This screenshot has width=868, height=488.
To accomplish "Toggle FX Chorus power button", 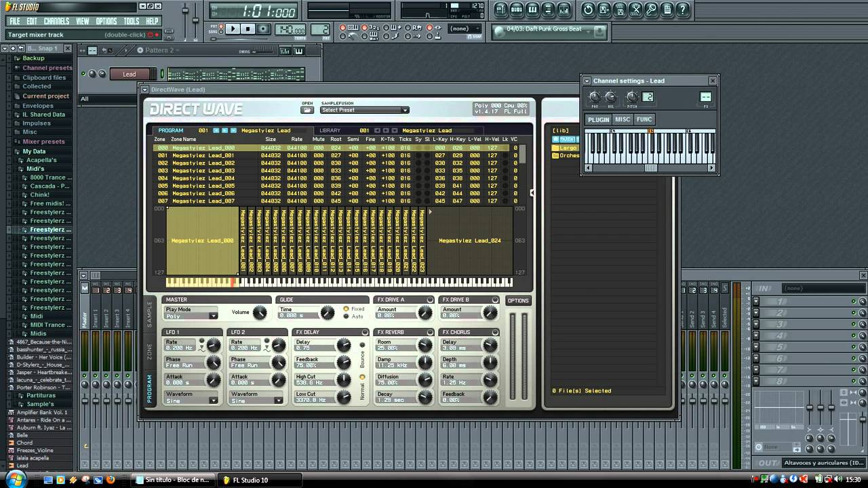I will coord(495,332).
